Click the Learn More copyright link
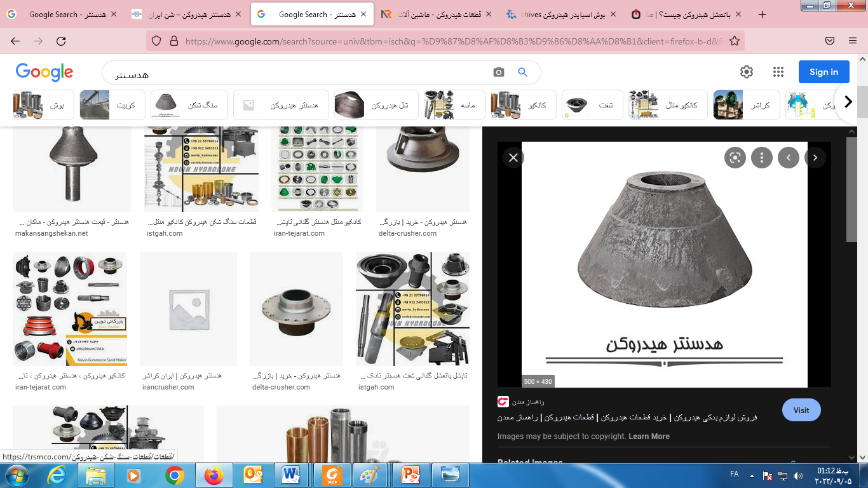 pyautogui.click(x=649, y=437)
